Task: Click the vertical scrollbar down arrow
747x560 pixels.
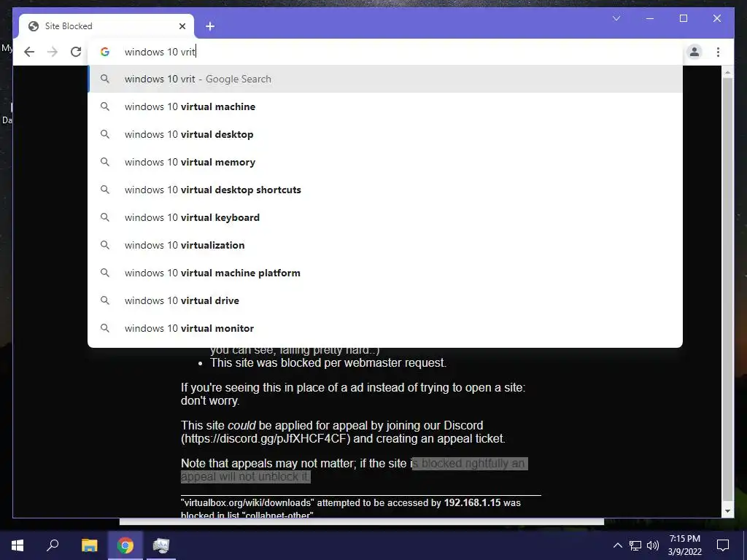Action: pos(727,511)
